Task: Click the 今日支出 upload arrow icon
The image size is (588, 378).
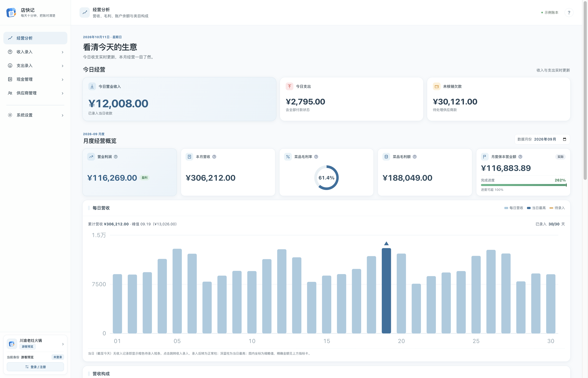Action: (x=289, y=86)
